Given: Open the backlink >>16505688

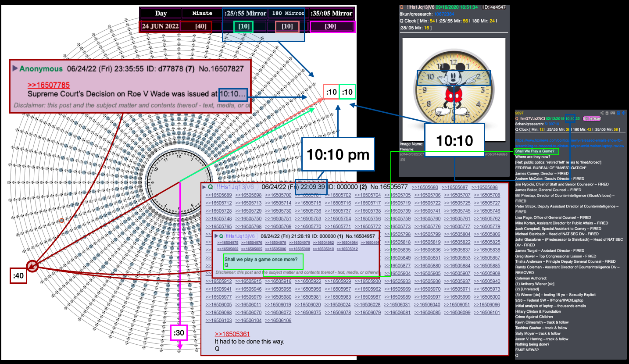Looking at the screenshot, I should [x=485, y=187].
